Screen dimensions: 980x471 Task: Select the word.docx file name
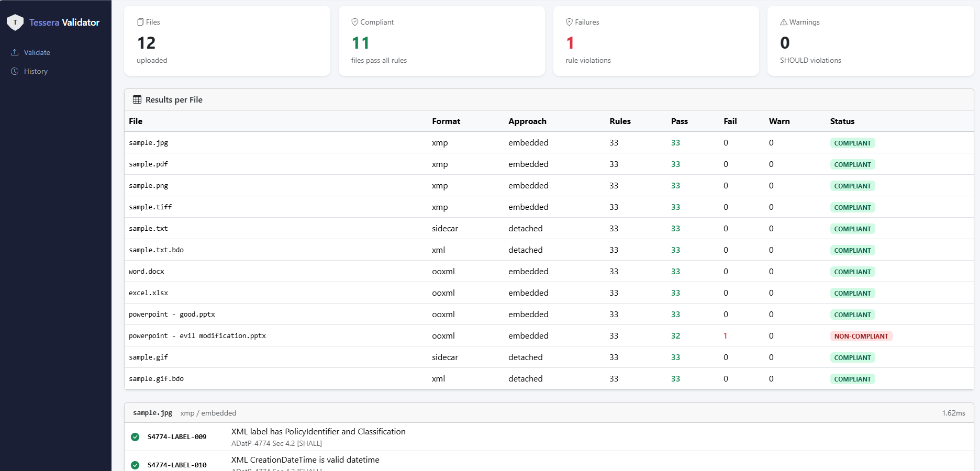coord(147,271)
